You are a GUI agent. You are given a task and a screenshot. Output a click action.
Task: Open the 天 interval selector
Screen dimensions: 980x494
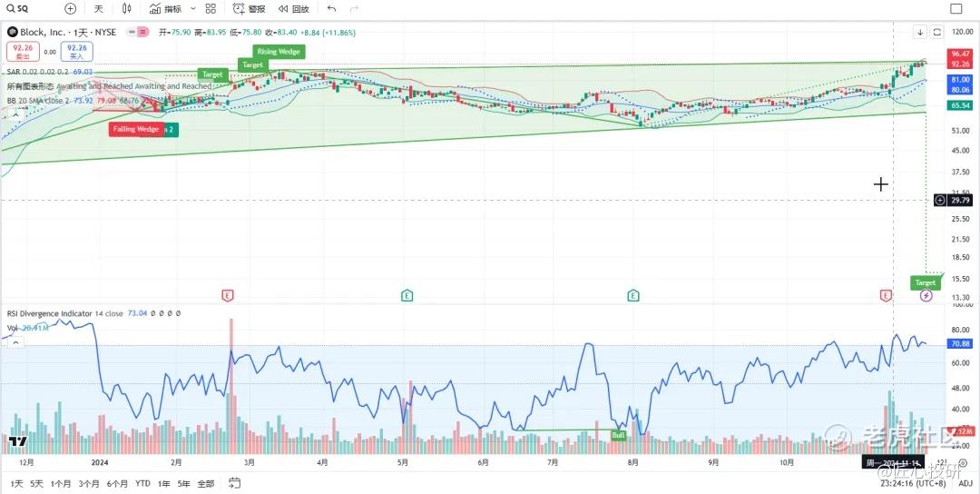(98, 9)
